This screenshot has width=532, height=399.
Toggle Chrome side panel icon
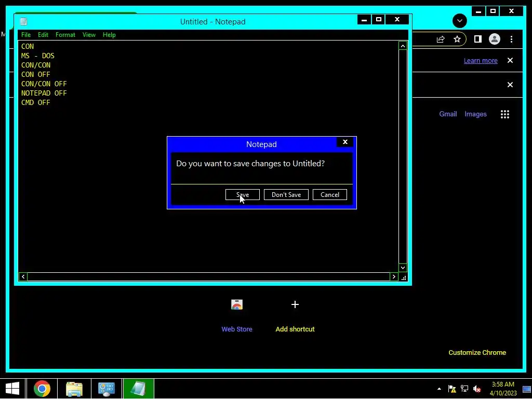(x=478, y=39)
